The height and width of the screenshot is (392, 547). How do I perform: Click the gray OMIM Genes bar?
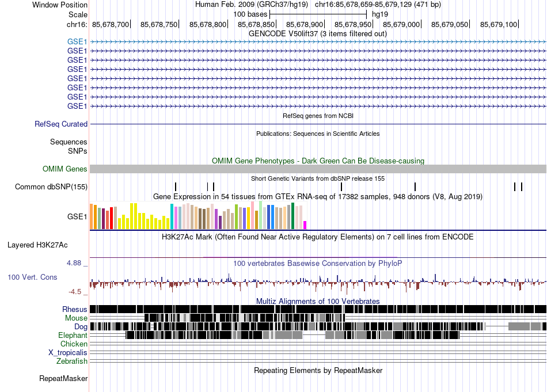coord(318,169)
